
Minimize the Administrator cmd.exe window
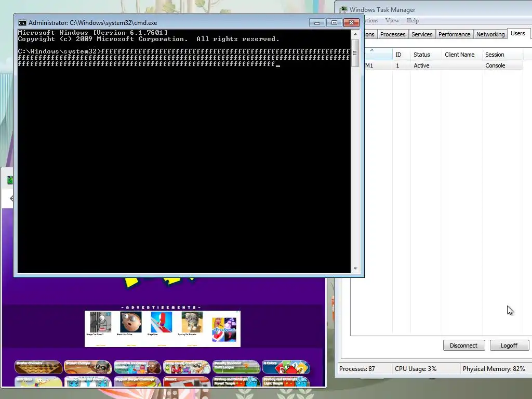(317, 23)
